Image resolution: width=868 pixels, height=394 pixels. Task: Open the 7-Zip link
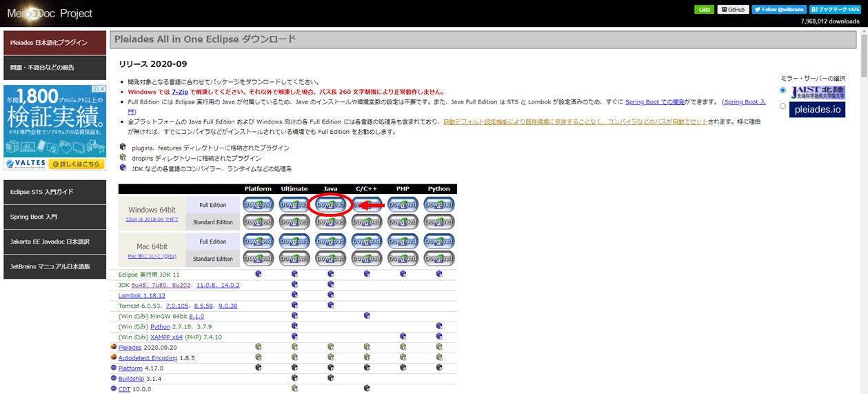point(180,92)
